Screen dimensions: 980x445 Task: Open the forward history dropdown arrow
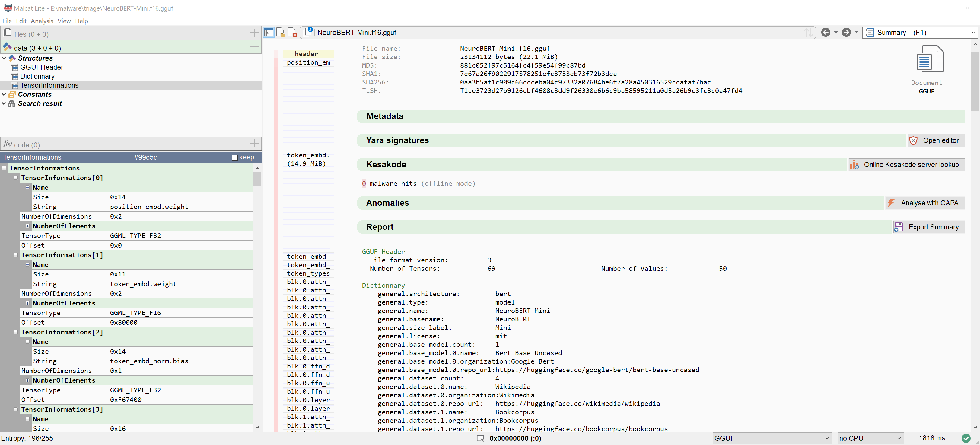[x=856, y=33]
